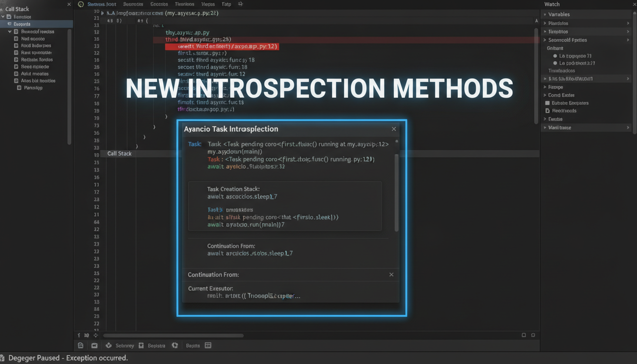Select the highlighted 'Bsopards' row
The image size is (637, 364).
pyautogui.click(x=36, y=24)
